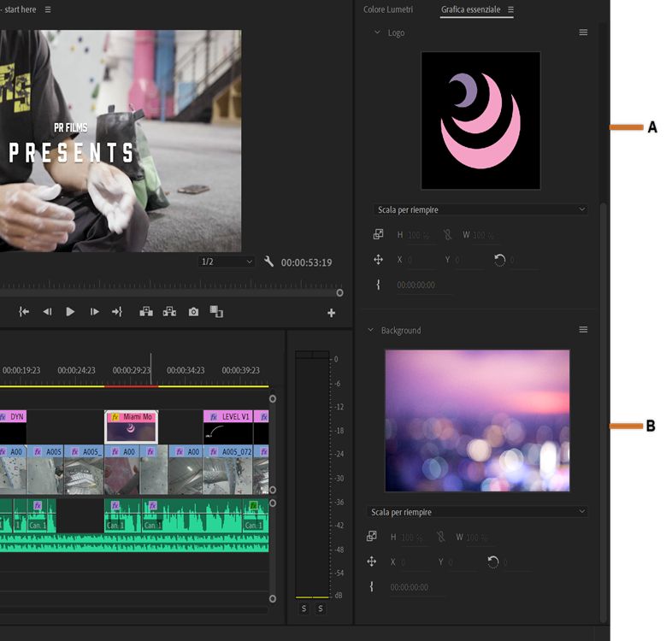Collapse the Logo section
The width and height of the screenshot is (672, 641).
[x=377, y=32]
